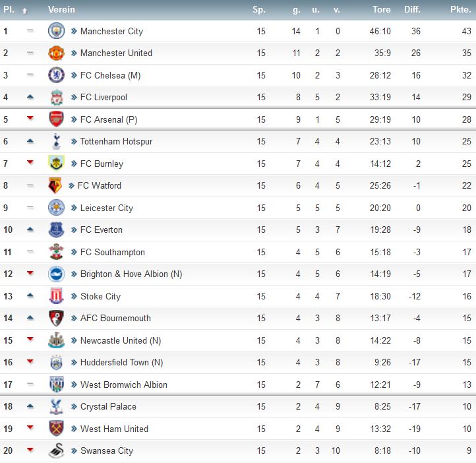Click the West Ham United crest
476x463 pixels.
56,429
